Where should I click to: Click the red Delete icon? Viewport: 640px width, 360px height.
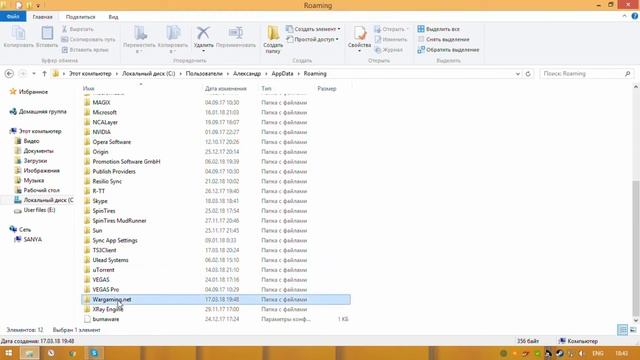(203, 33)
